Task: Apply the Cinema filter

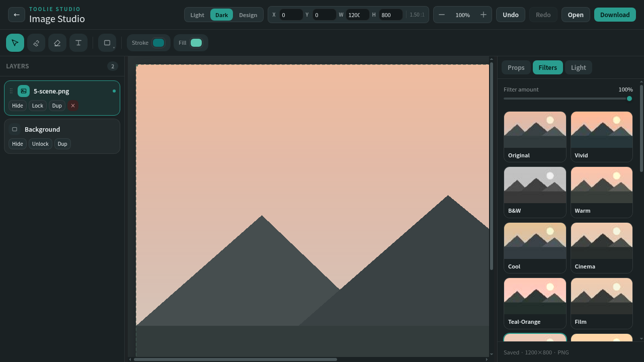Action: (x=602, y=248)
